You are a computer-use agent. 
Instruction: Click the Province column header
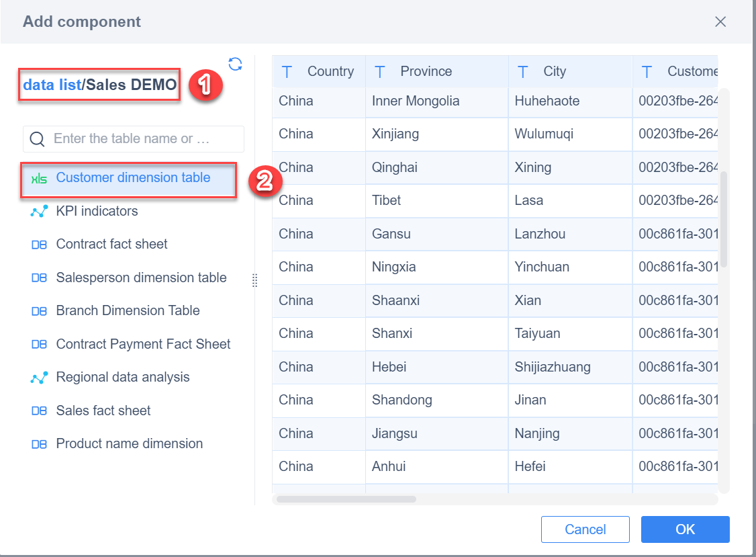[437, 71]
